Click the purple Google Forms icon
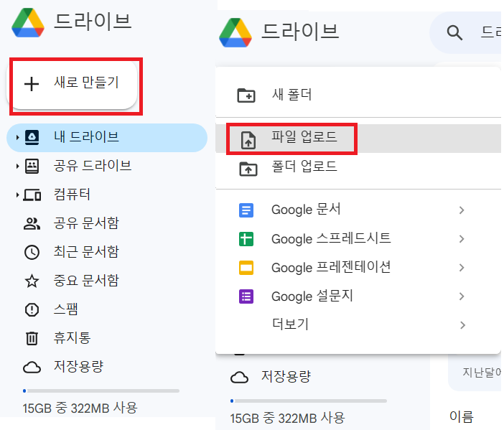Screen dimensions: 504x430 tap(246, 296)
